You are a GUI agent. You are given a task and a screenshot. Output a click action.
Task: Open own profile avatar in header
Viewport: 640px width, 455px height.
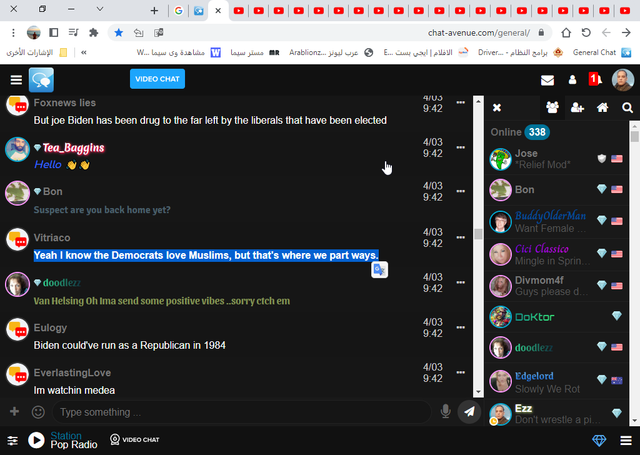pyautogui.click(x=622, y=80)
